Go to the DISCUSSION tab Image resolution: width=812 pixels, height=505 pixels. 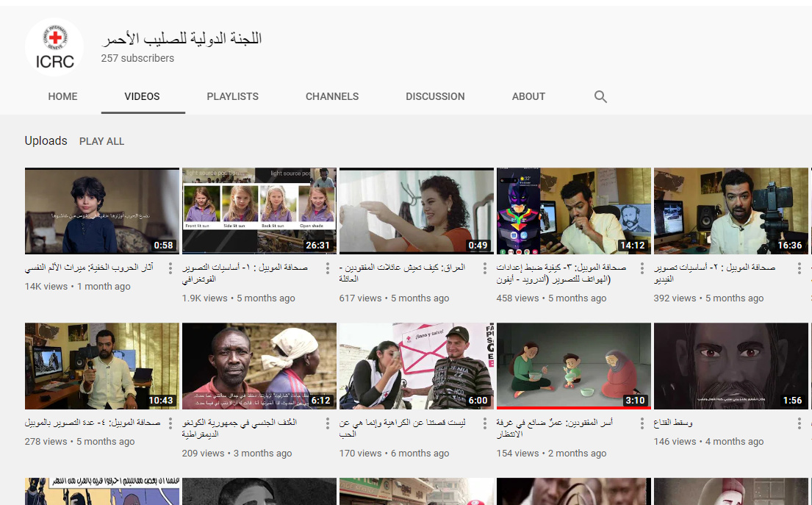435,96
